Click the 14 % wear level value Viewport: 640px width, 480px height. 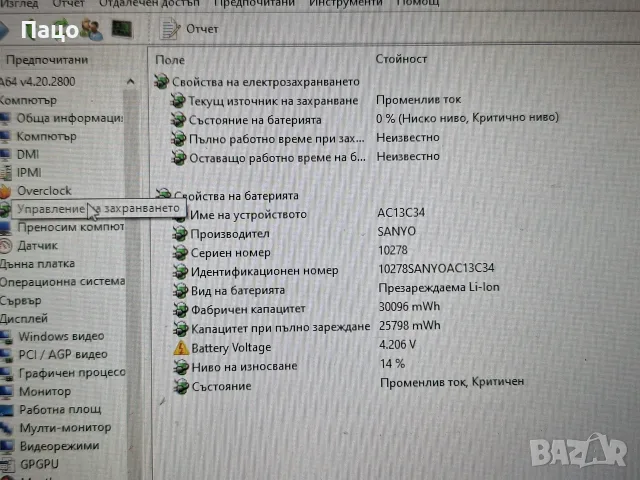point(393,363)
